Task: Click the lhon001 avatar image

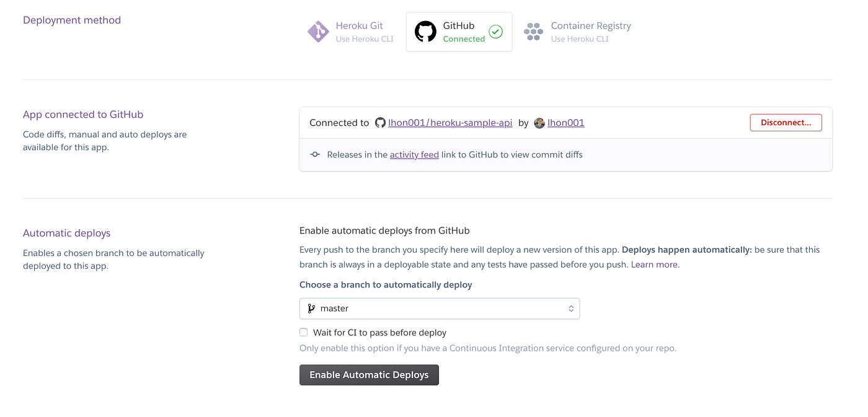Action: (539, 123)
